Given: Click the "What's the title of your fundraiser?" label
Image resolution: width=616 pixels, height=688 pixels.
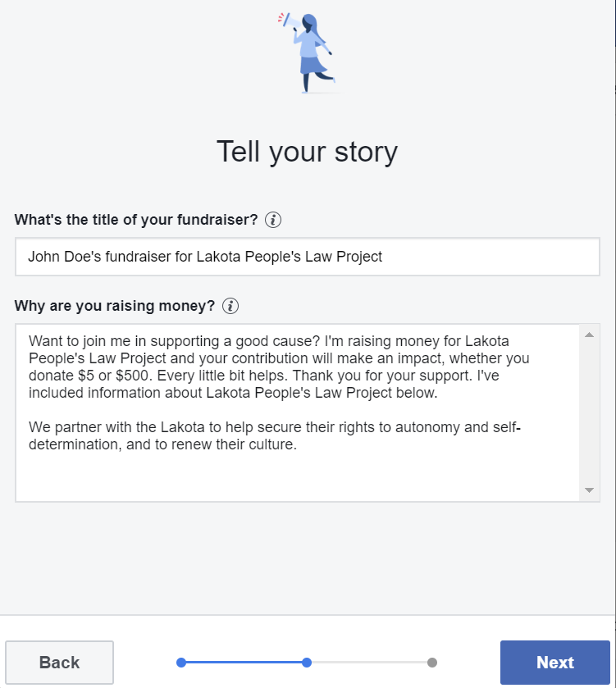Looking at the screenshot, I should [136, 220].
